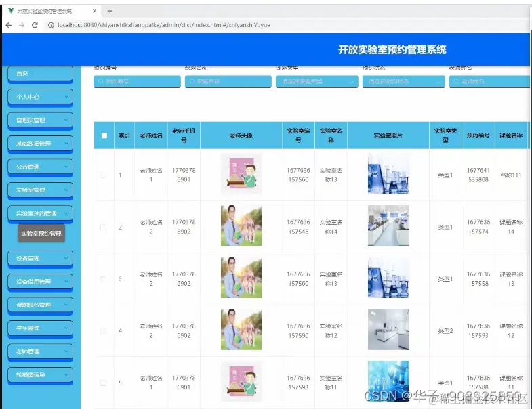
Task: Collapse the 实验室预约管理 sidebar menu
Action: [41, 213]
